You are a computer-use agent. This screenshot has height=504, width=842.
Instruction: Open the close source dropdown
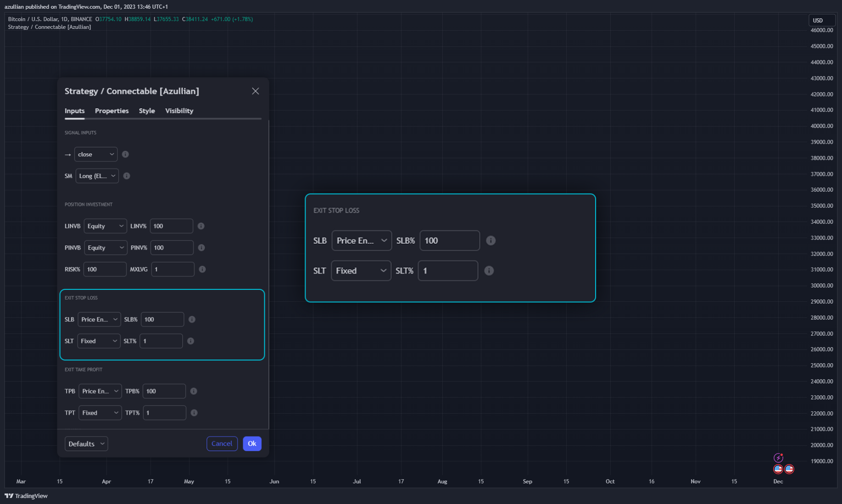point(96,155)
